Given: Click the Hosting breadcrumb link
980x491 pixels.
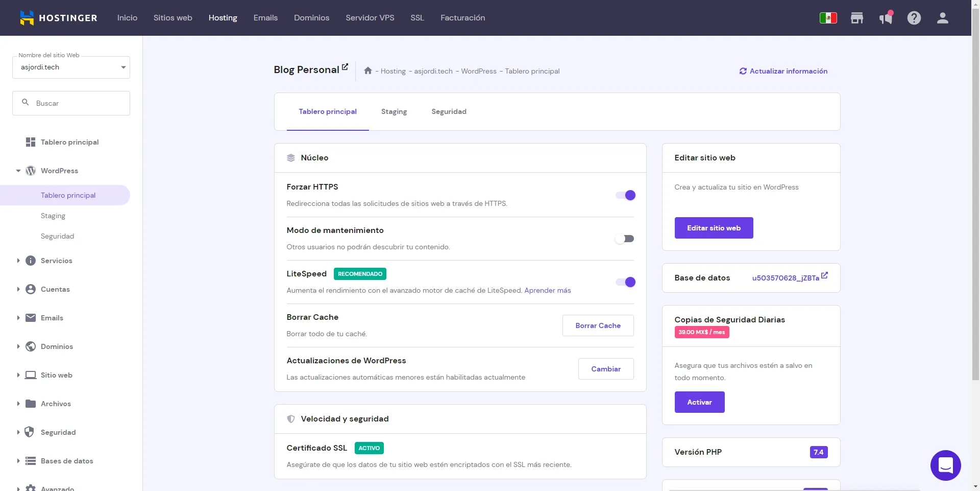Looking at the screenshot, I should click(x=393, y=71).
